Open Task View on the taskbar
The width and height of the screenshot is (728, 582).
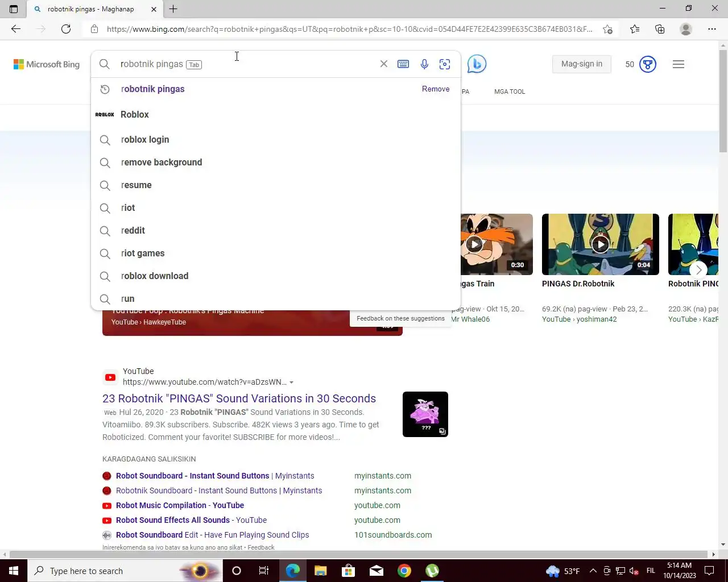[263, 571]
